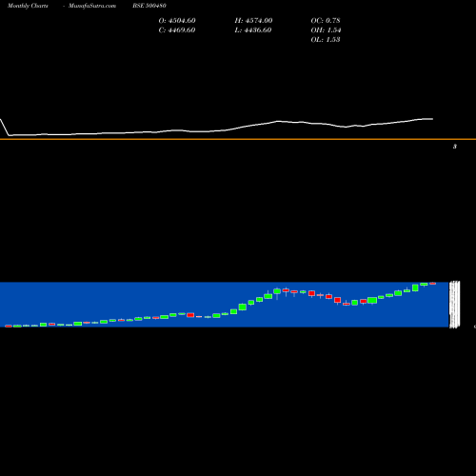Click the 'BSE 509480' ticker label
476x476 pixels.
coord(149,6)
